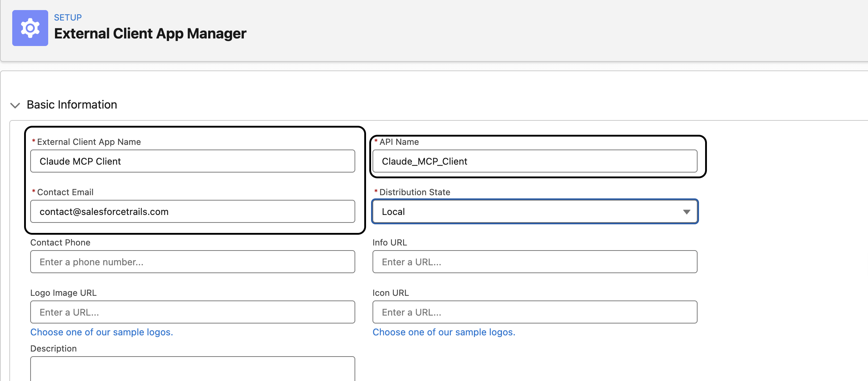868x381 pixels.
Task: Click the Distribution State label
Action: 415,192
